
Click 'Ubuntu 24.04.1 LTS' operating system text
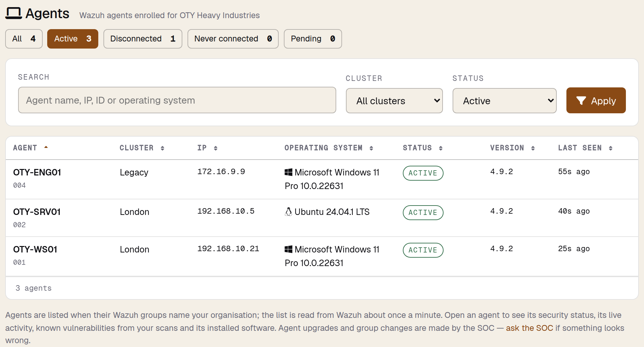pos(332,212)
